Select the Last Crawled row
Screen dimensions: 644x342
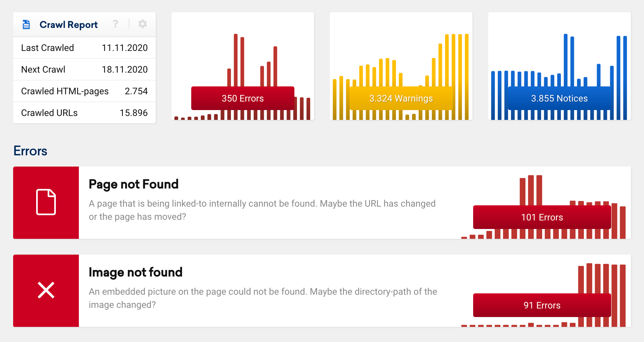point(84,48)
